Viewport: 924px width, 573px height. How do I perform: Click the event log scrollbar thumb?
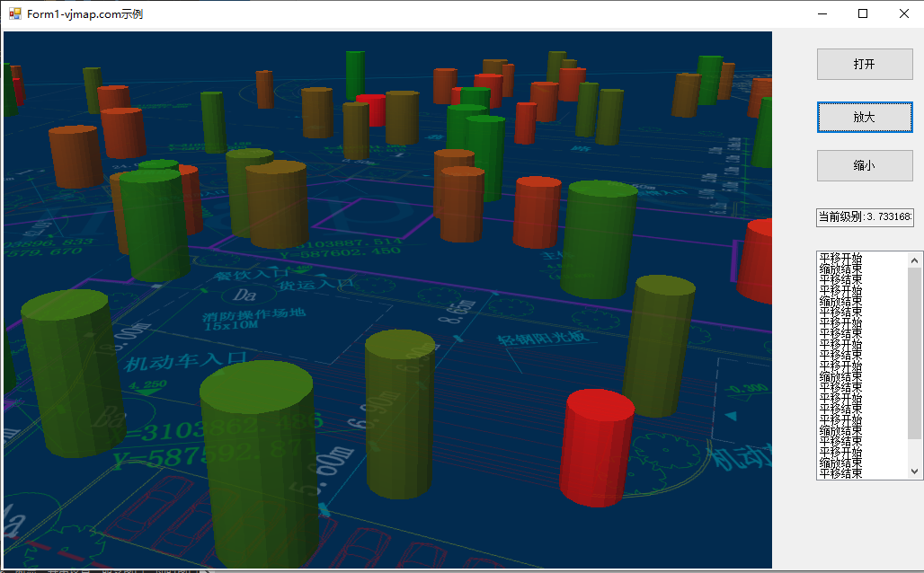point(914,353)
